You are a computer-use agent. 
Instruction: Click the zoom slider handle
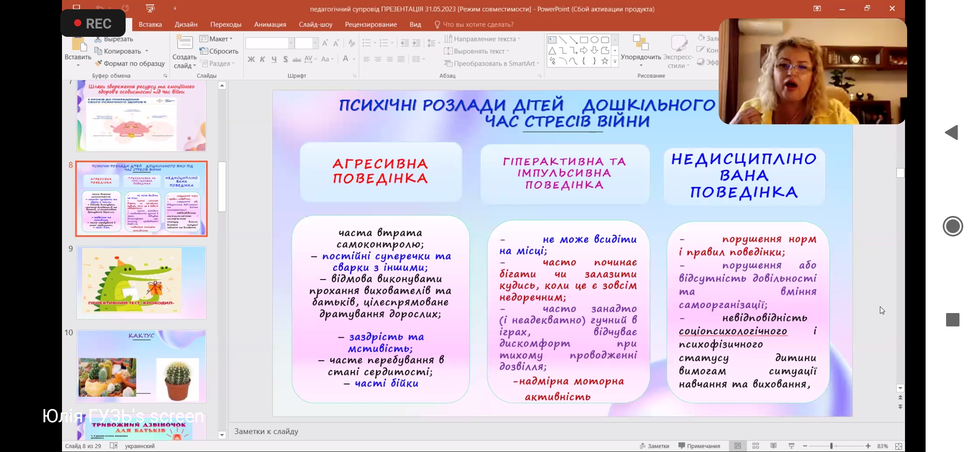pos(831,446)
